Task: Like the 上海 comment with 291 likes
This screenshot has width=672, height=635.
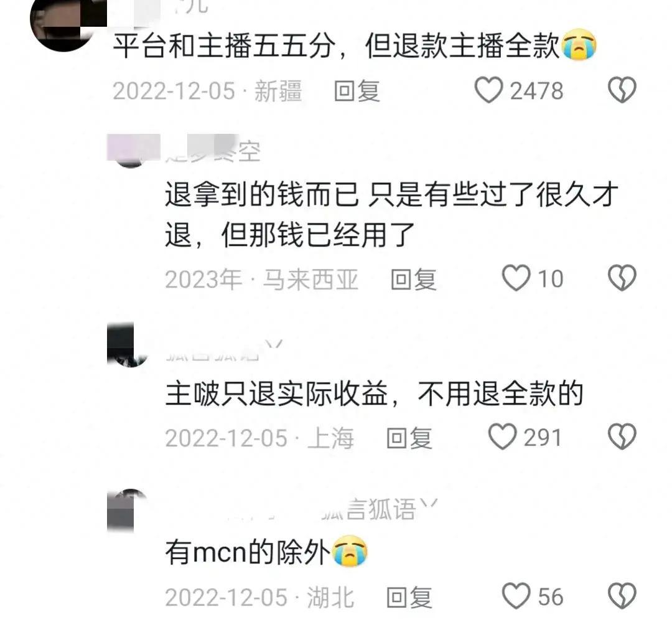Action: (x=502, y=436)
